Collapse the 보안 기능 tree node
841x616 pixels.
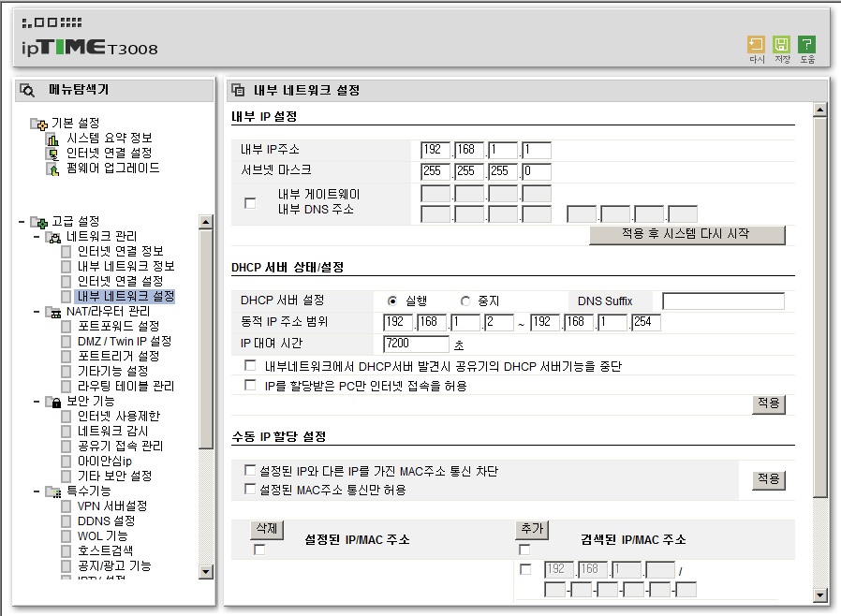click(37, 402)
